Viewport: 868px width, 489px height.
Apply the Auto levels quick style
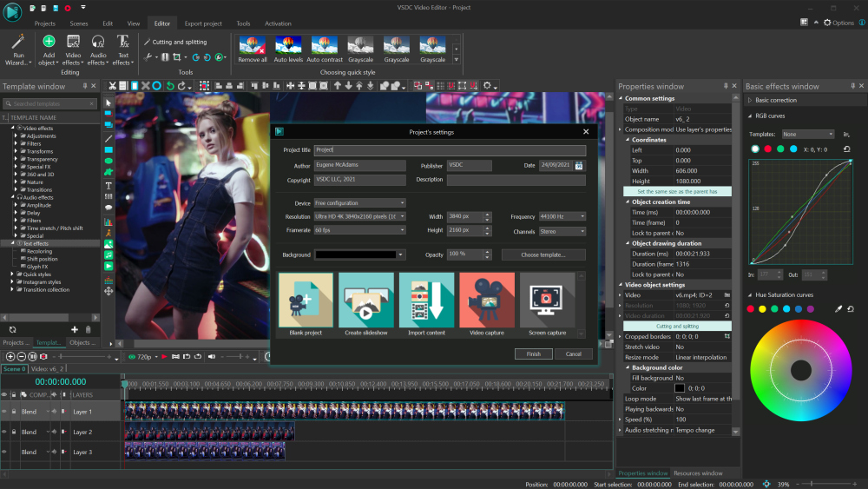(x=288, y=50)
